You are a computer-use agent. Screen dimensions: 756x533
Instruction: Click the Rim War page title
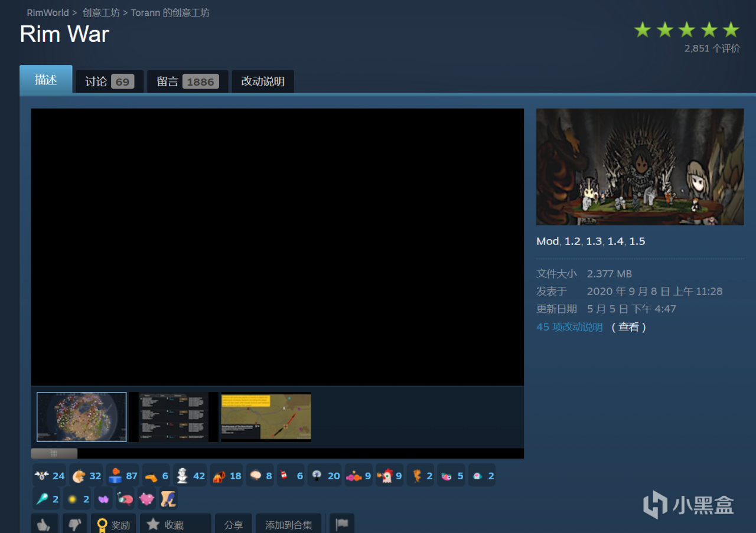[x=64, y=34]
